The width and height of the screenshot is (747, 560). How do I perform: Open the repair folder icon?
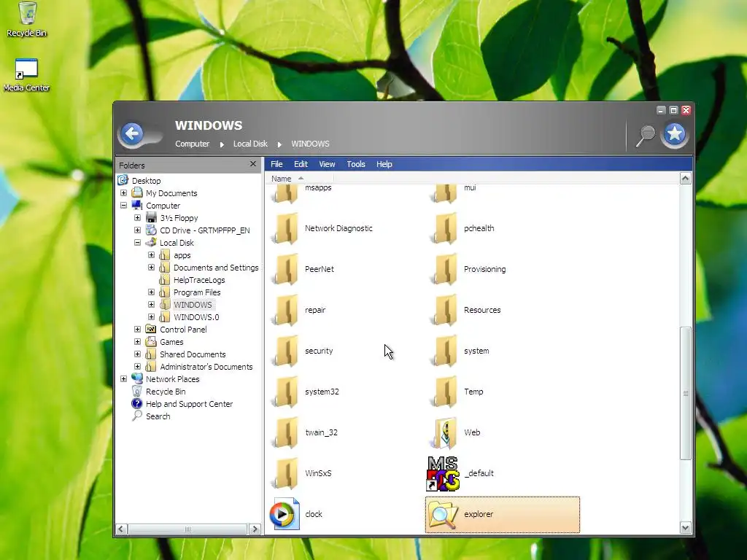[x=286, y=311]
